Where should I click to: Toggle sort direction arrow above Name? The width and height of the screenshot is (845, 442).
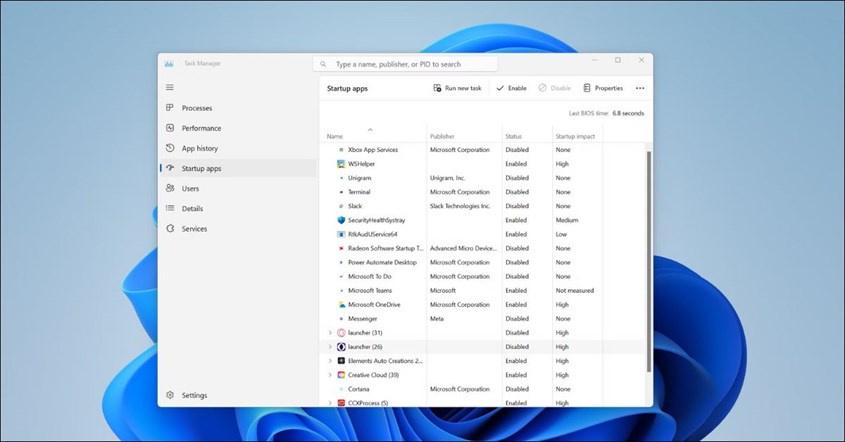coord(370,130)
